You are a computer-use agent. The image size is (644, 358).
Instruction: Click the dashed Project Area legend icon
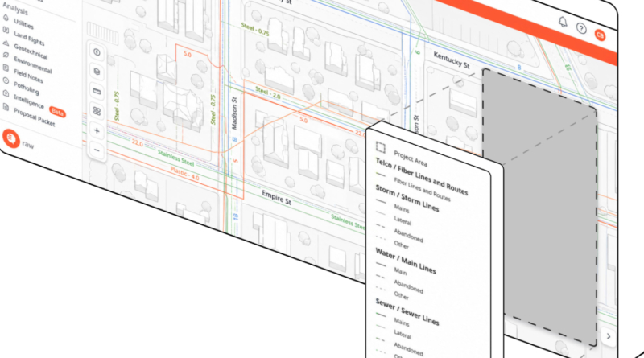pyautogui.click(x=380, y=147)
